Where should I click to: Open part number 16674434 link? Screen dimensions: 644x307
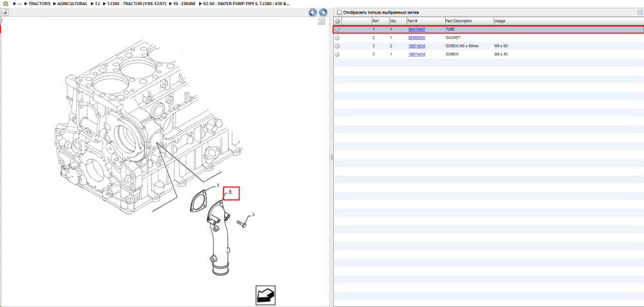pyautogui.click(x=417, y=54)
